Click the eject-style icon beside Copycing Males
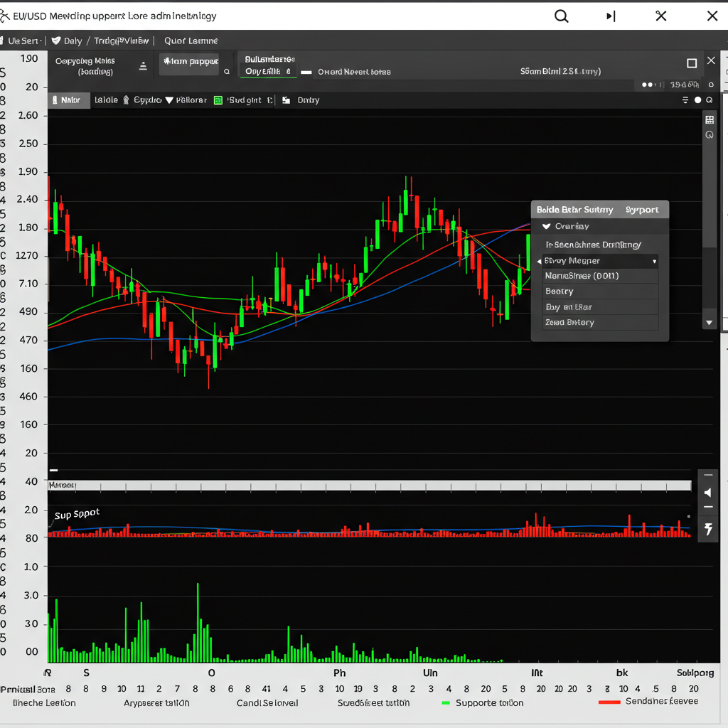 143,66
